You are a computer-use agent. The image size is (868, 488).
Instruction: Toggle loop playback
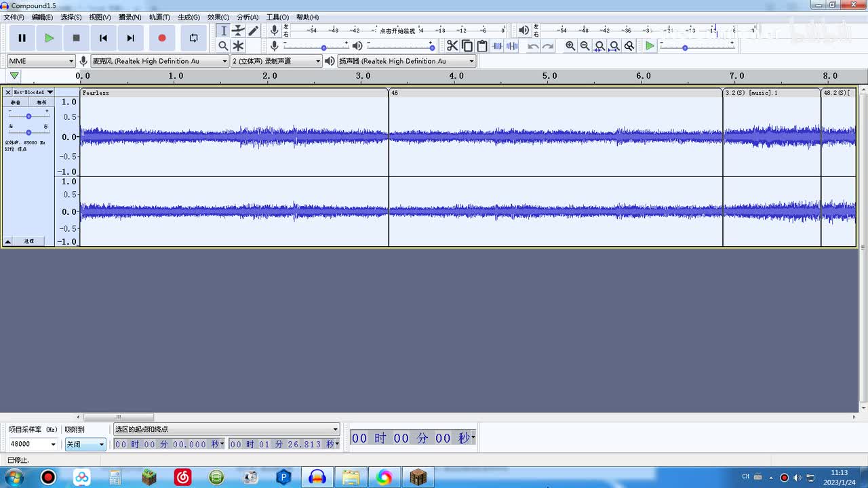[194, 38]
